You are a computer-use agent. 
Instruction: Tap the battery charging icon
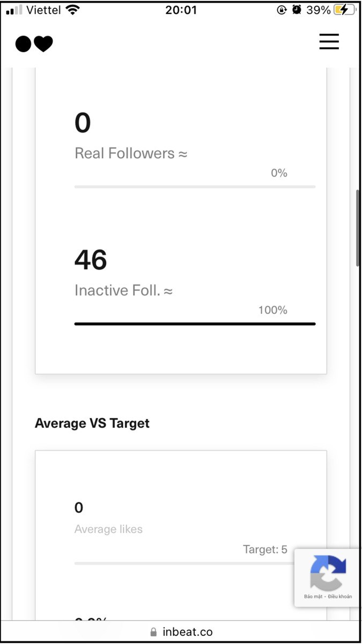coord(344,10)
